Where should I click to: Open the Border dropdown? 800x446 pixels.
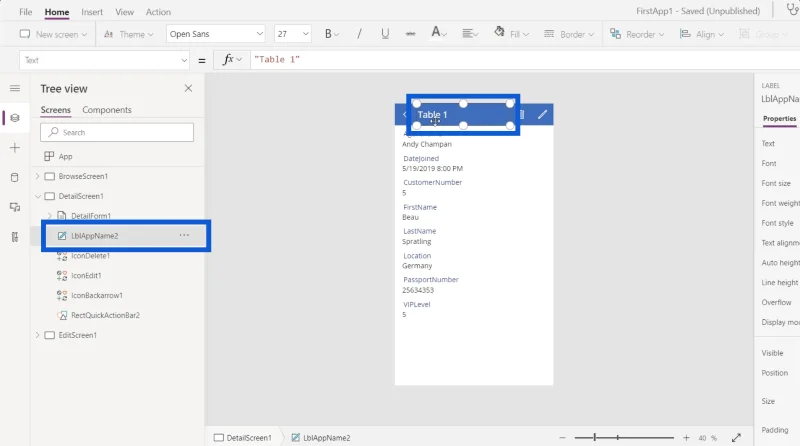coord(569,34)
